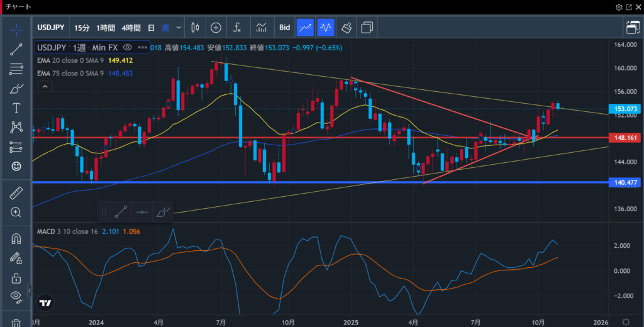Screen dimensions: 644x327
Task: Delete drawings with the trash icon
Action: point(16,323)
